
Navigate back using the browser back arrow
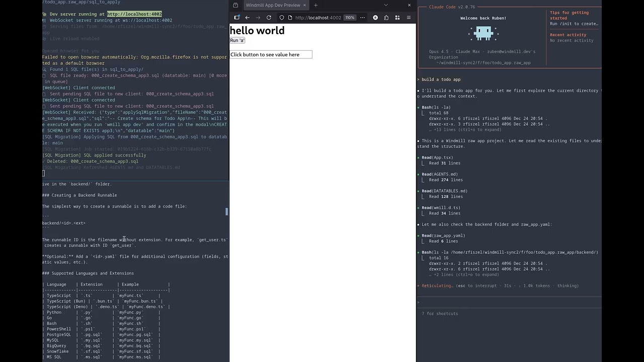click(x=247, y=18)
